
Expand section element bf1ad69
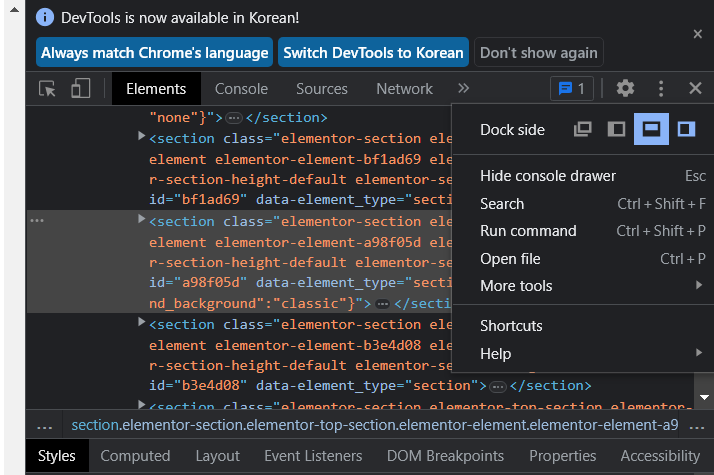point(141,136)
